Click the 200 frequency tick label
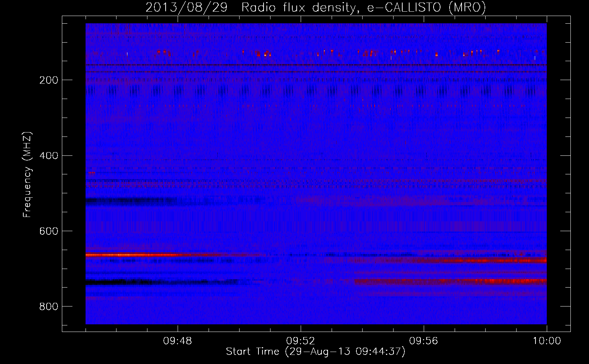The image size is (589, 364). click(x=48, y=80)
